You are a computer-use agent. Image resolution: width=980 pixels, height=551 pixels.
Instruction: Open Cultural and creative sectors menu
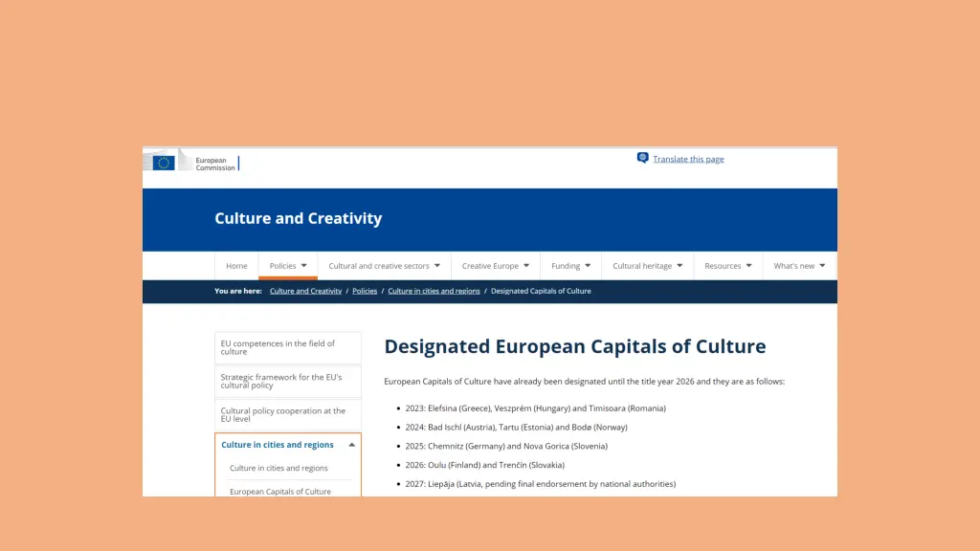click(379, 266)
